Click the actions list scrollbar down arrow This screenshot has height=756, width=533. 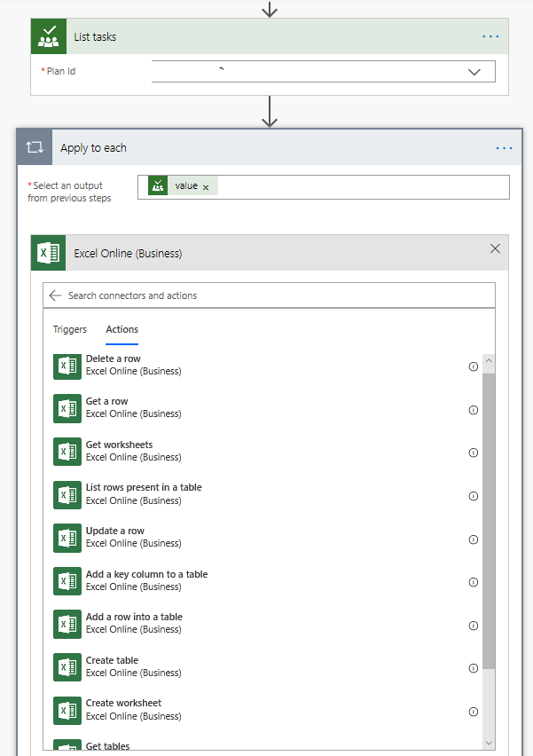click(x=489, y=743)
